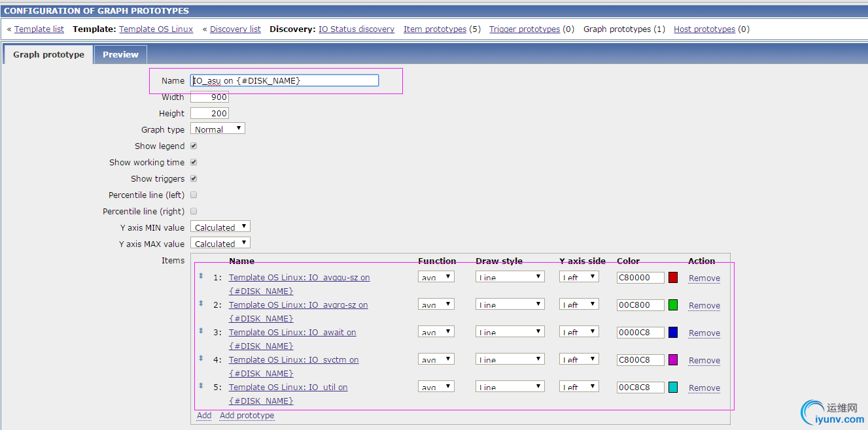
Task: Pick the green 00C800 color swatch
Action: point(673,305)
